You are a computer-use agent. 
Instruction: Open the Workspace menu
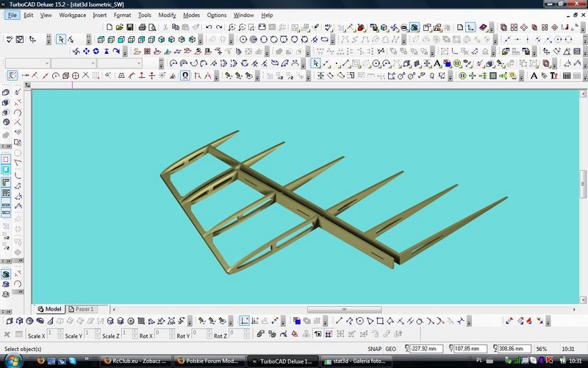pos(72,15)
